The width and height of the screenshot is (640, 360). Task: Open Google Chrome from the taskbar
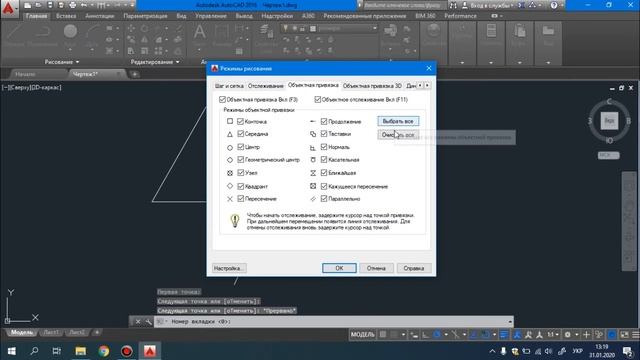(104, 351)
